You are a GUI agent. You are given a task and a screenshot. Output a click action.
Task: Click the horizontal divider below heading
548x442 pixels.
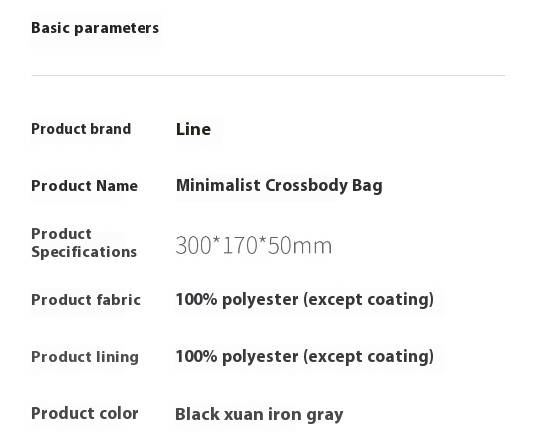pyautogui.click(x=268, y=75)
